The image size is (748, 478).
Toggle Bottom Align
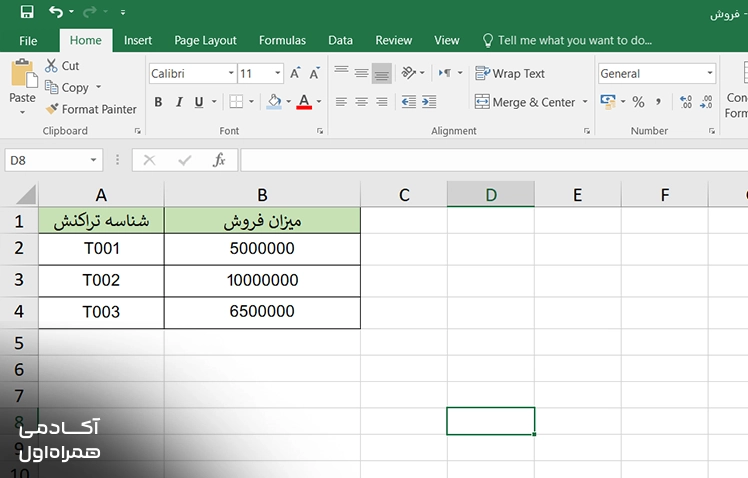point(382,73)
